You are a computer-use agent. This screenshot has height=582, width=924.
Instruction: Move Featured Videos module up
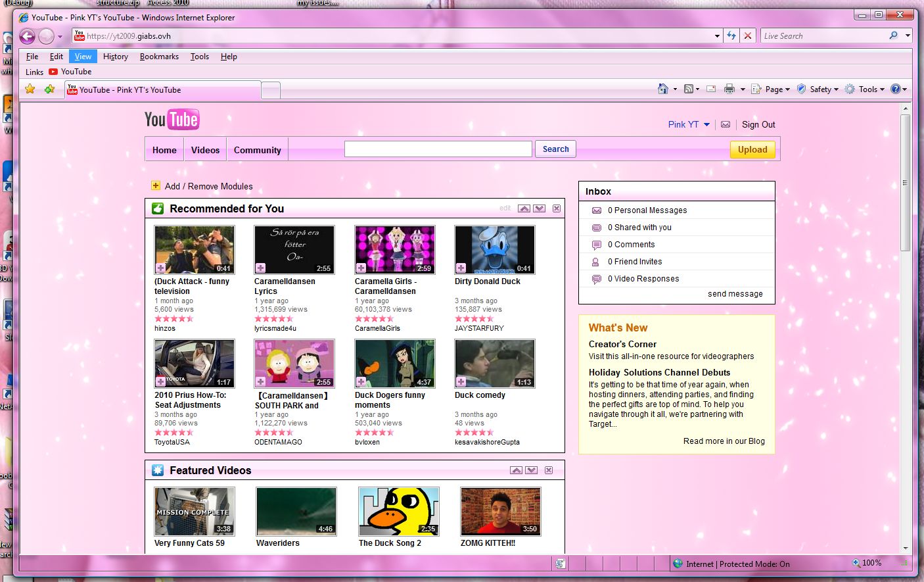(x=516, y=470)
